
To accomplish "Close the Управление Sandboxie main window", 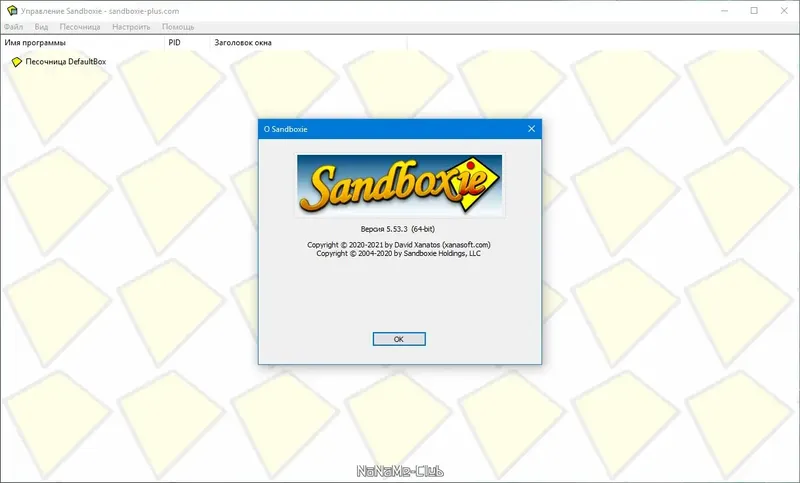I will click(784, 11).
